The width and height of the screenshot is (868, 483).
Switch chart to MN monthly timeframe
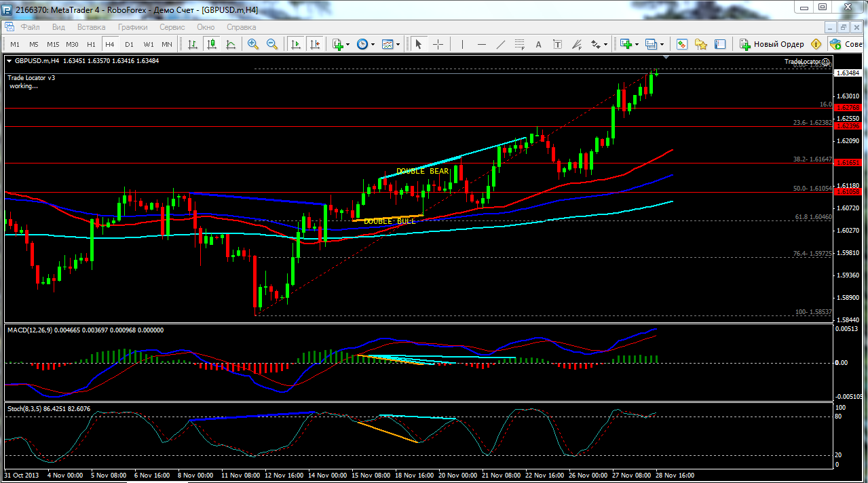click(167, 44)
